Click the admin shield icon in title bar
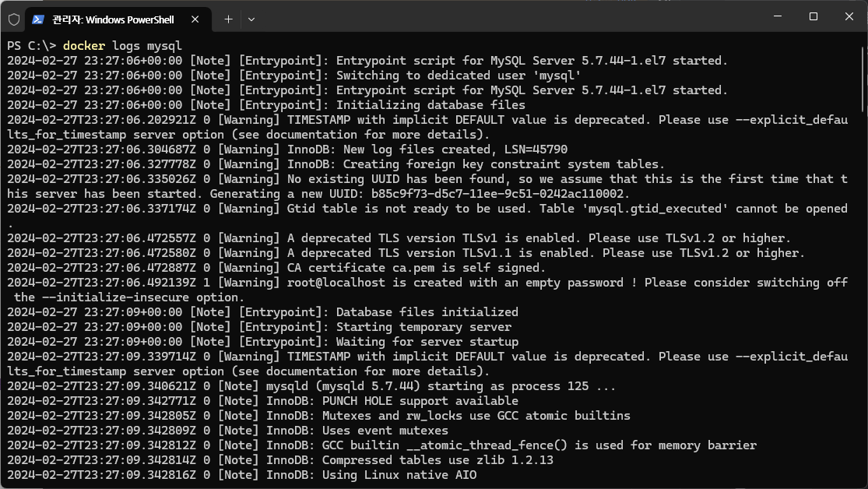Image resolution: width=868 pixels, height=489 pixels. coord(14,19)
